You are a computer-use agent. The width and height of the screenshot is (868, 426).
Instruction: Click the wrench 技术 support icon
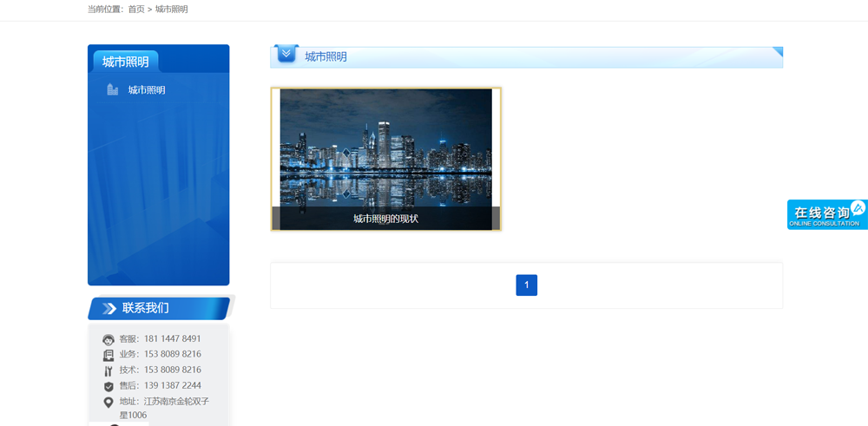coord(108,370)
